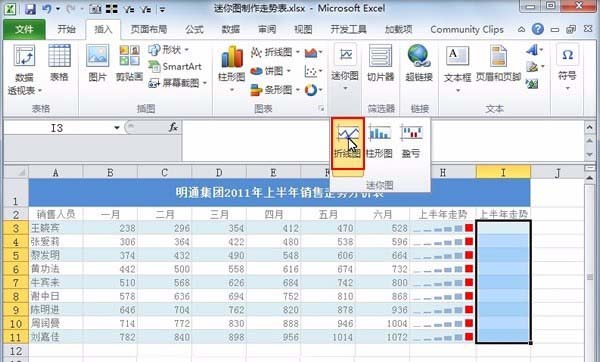600x362 pixels.
Task: Insert a Symbol (符号)
Action: (567, 67)
